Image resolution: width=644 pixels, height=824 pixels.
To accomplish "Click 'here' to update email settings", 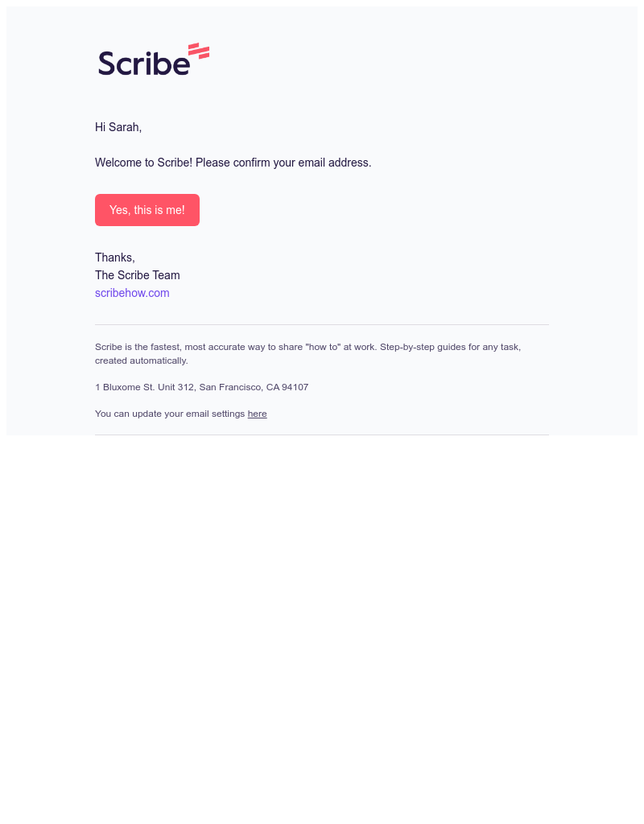I will [257, 414].
